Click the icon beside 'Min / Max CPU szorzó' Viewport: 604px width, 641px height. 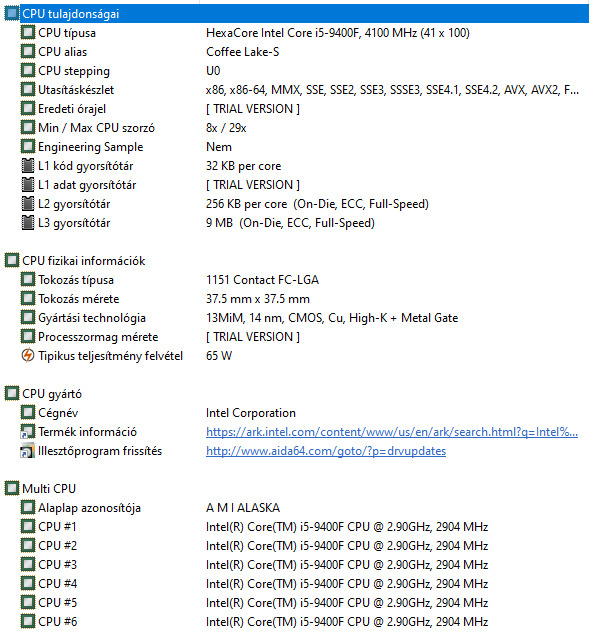pos(28,128)
